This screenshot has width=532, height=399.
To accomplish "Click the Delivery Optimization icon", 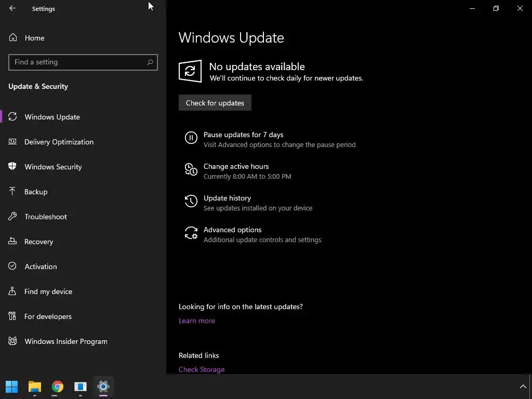I will 12,141.
